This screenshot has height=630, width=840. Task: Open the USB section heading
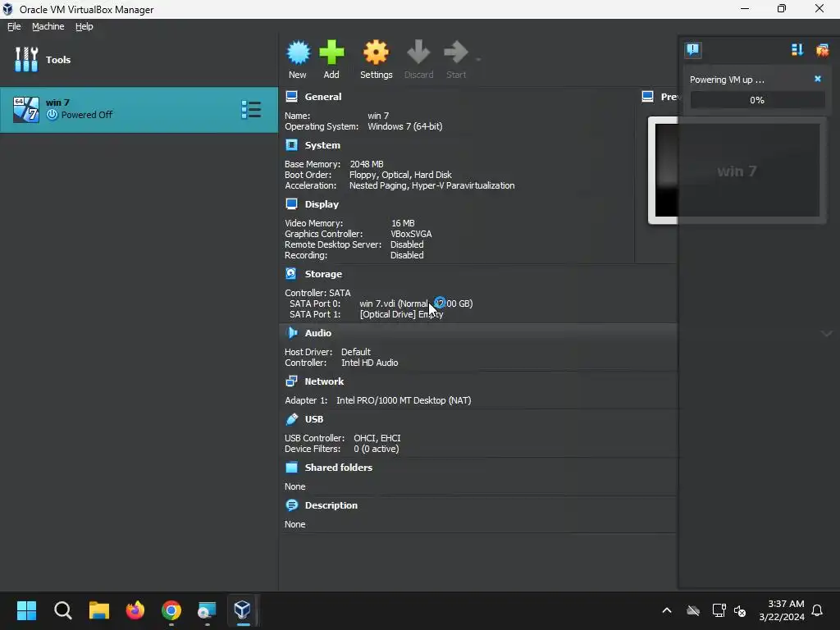click(314, 419)
